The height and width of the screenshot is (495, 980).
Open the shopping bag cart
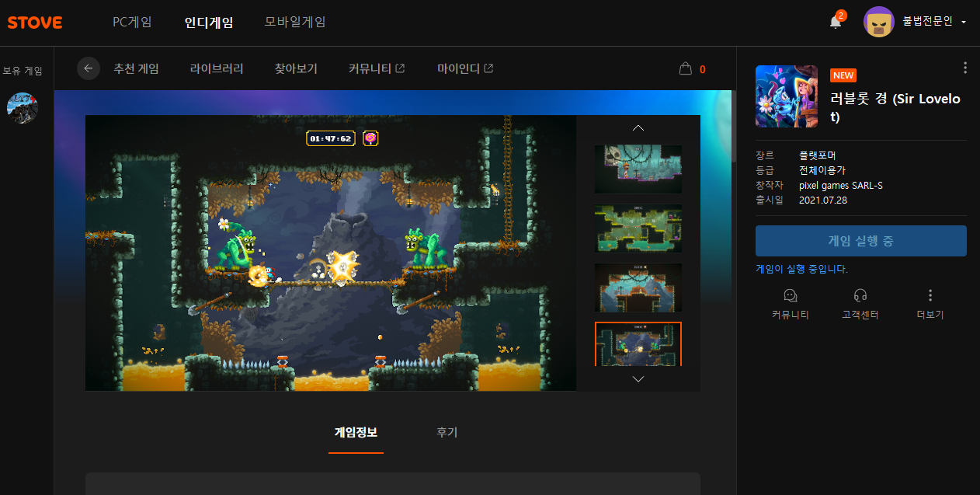click(x=685, y=69)
